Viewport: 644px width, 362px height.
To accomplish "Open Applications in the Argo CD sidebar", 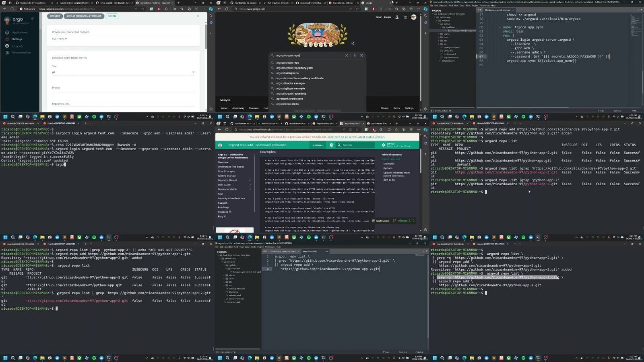I will coord(19,32).
